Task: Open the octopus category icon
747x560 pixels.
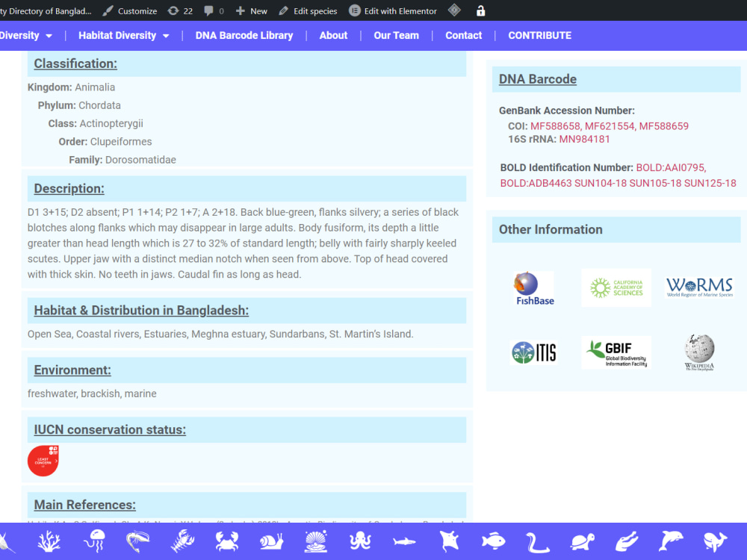Action: (x=360, y=541)
